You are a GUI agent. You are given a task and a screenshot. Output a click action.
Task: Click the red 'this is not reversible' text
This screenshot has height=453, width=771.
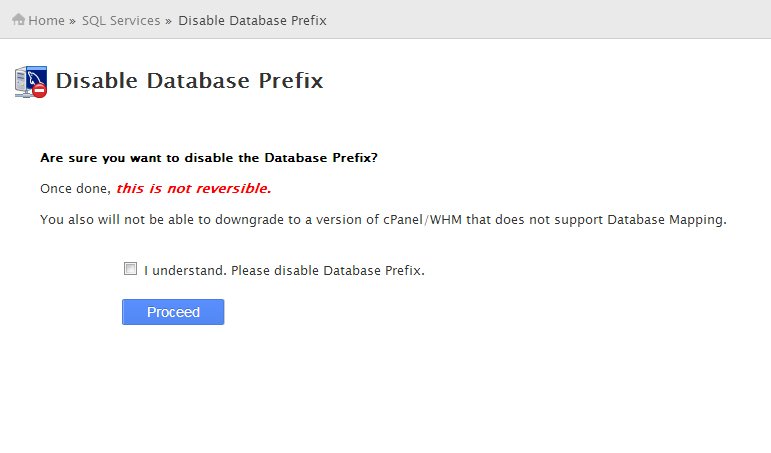pyautogui.click(x=194, y=188)
